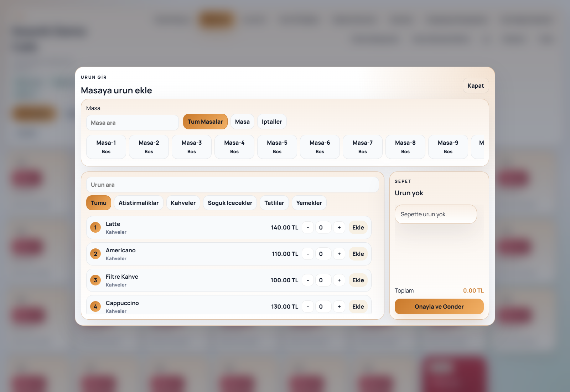Filter products by Tatlilar
The width and height of the screenshot is (570, 392).
pos(274,203)
